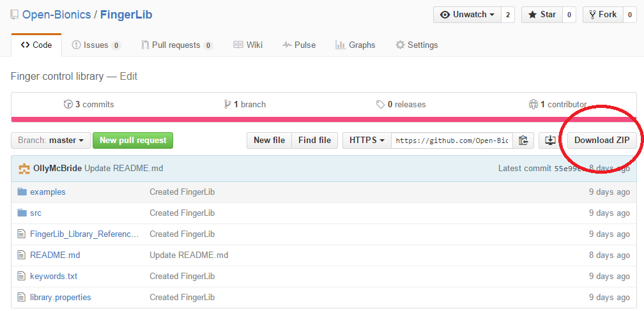View the 1 branch list
This screenshot has height=311, width=644.
(245, 105)
